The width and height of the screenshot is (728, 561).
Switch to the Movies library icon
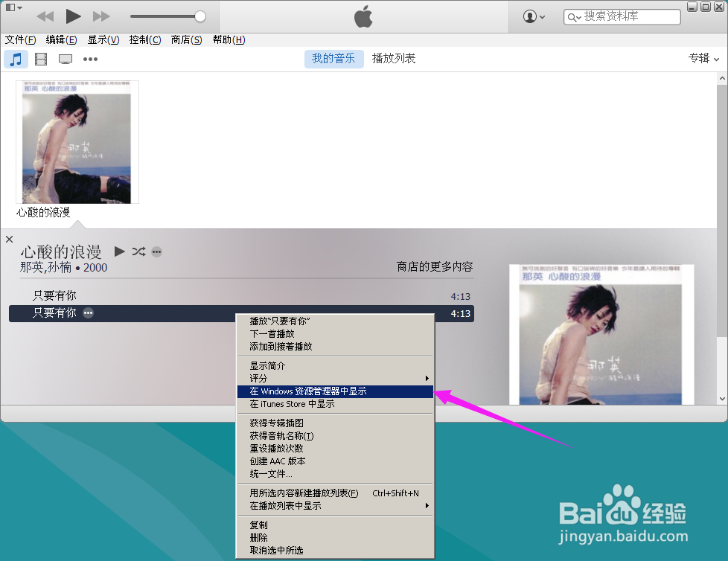pyautogui.click(x=40, y=59)
